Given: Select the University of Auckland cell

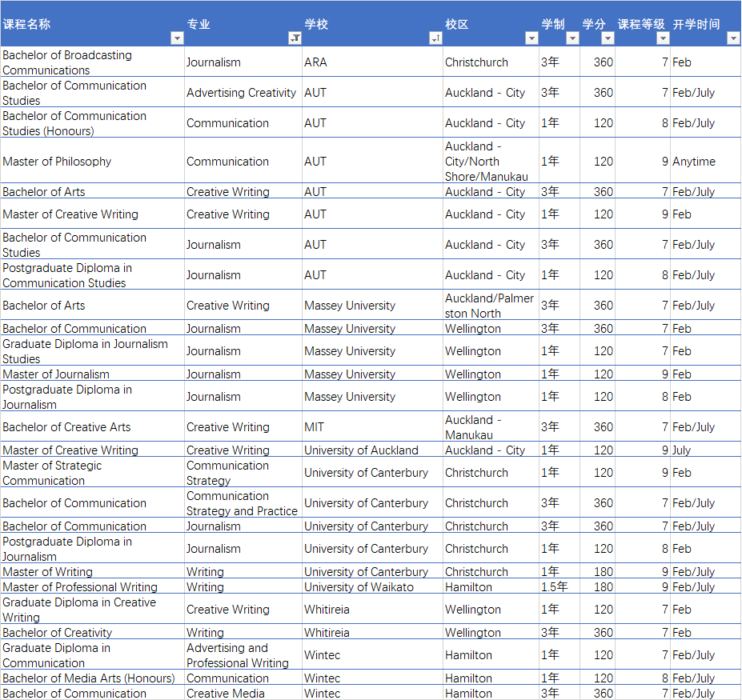Looking at the screenshot, I should [x=372, y=450].
